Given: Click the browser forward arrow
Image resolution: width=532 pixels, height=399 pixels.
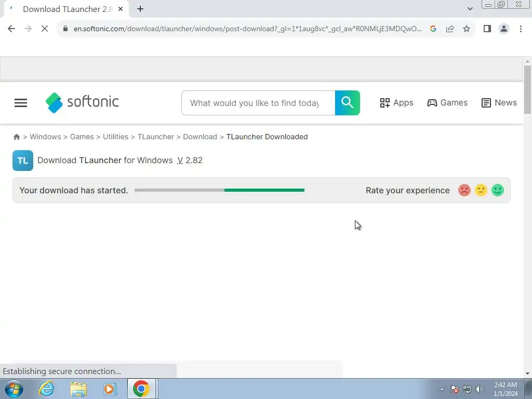Looking at the screenshot, I should pos(28,29).
